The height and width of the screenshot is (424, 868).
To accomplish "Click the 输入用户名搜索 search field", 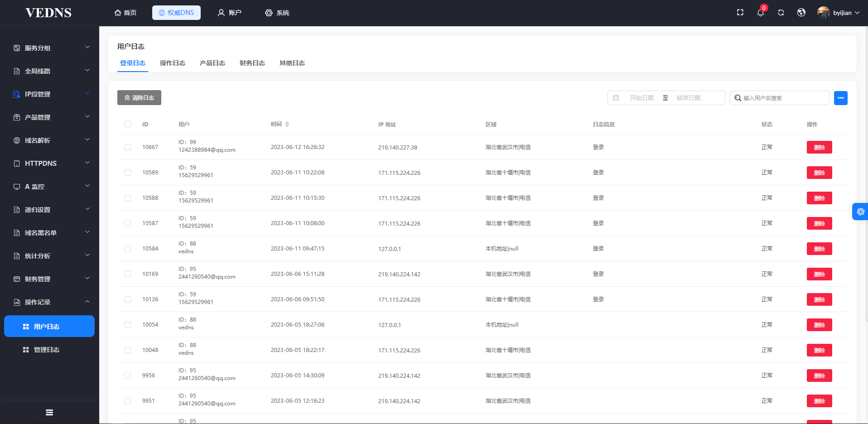I will pos(780,98).
